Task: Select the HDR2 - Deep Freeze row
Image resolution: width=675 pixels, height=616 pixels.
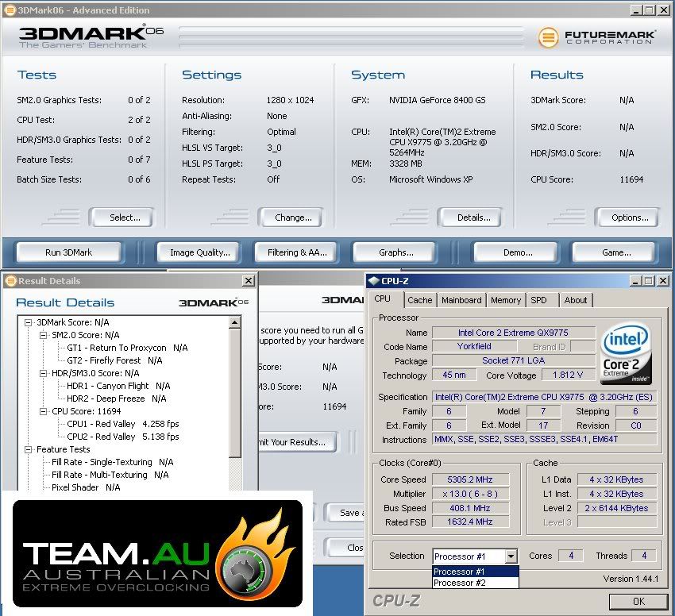Action: coord(116,398)
